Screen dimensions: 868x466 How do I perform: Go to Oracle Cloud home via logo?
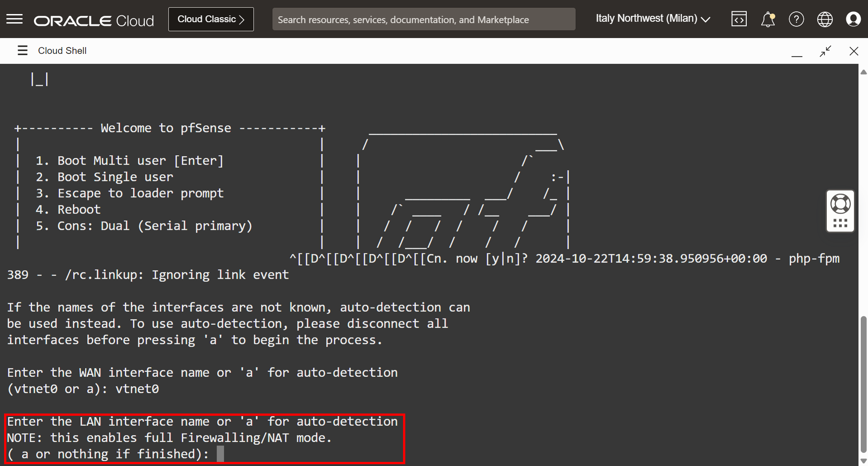pyautogui.click(x=94, y=20)
